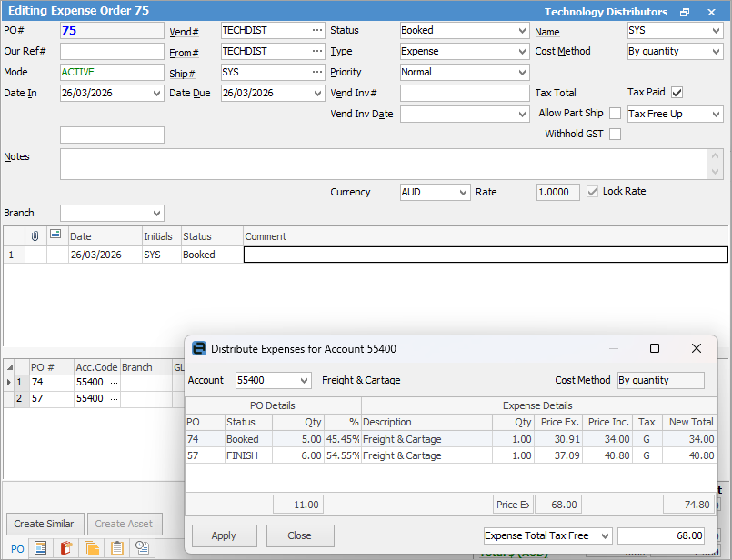Open the red book tab icon
Viewport: 732px width, 560px height.
pyautogui.click(x=65, y=548)
